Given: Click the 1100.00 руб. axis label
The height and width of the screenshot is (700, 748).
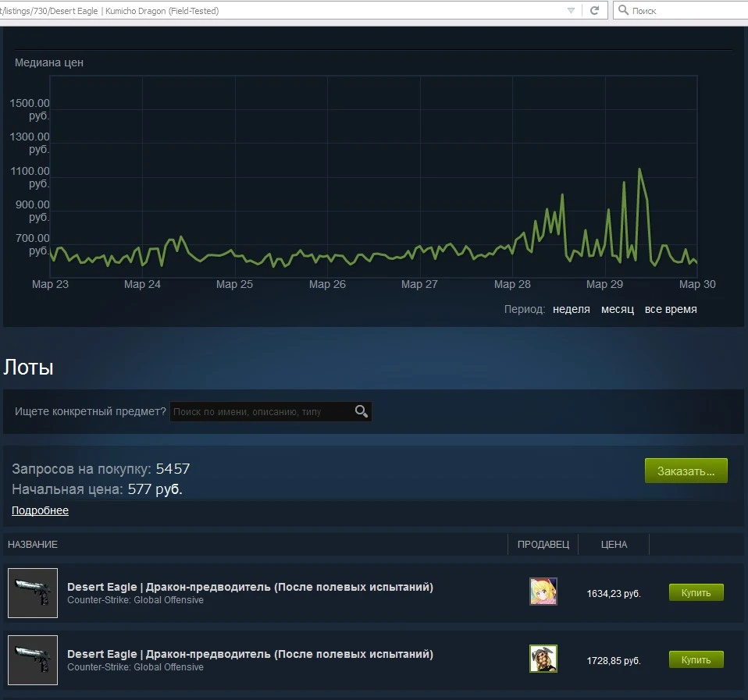Looking at the screenshot, I should (x=30, y=177).
